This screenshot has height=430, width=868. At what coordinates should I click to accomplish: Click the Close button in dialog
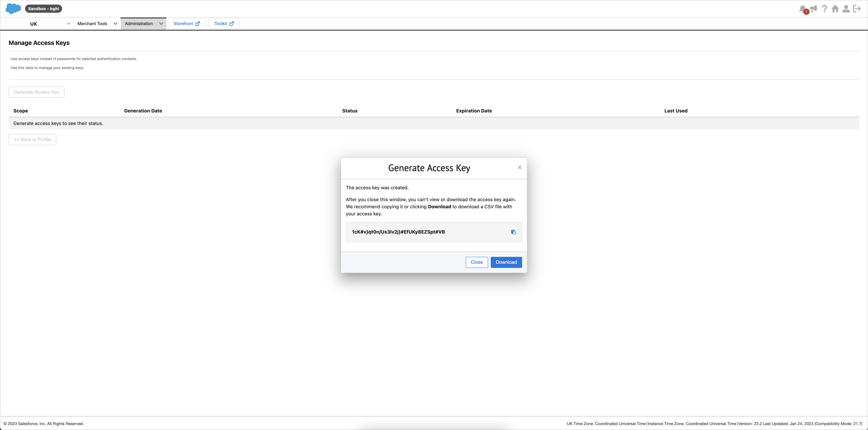click(477, 262)
